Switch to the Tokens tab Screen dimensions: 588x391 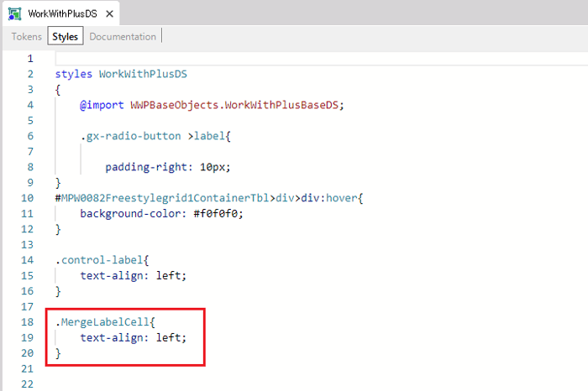pos(28,37)
